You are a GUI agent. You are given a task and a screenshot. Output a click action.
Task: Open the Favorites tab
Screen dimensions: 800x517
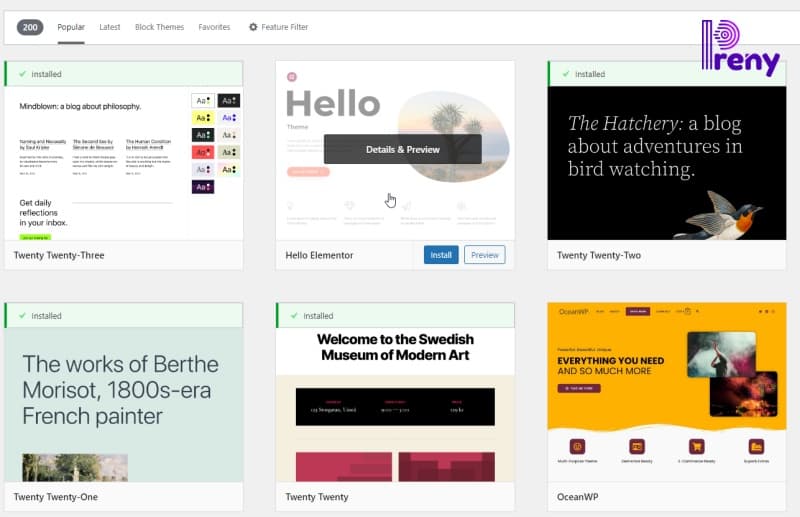tap(214, 27)
